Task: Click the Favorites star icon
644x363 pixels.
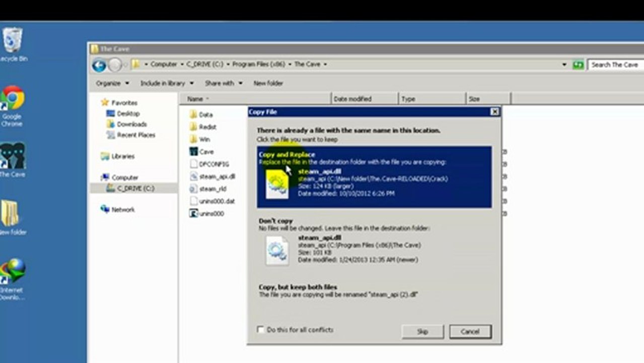Action: pyautogui.click(x=105, y=102)
